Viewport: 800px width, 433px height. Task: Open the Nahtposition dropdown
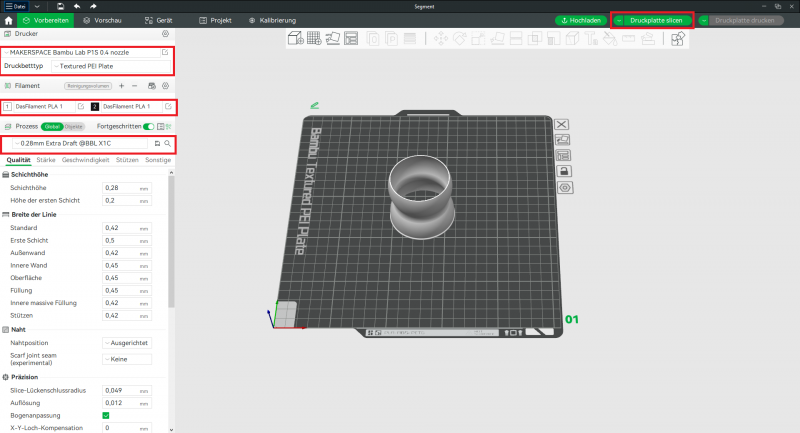pyautogui.click(x=127, y=342)
